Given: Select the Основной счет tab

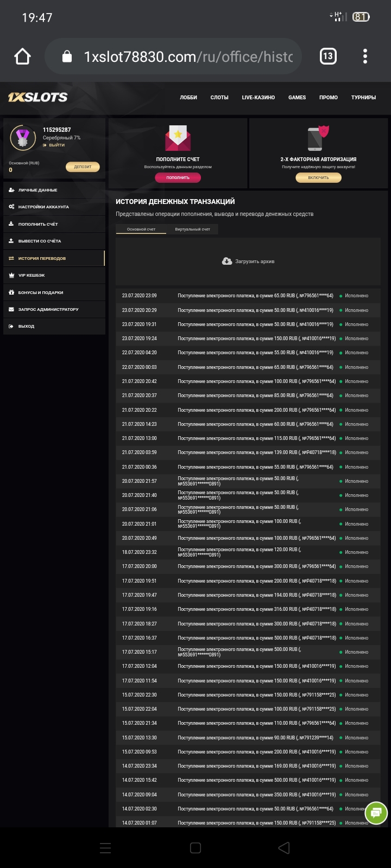Looking at the screenshot, I should [x=141, y=229].
